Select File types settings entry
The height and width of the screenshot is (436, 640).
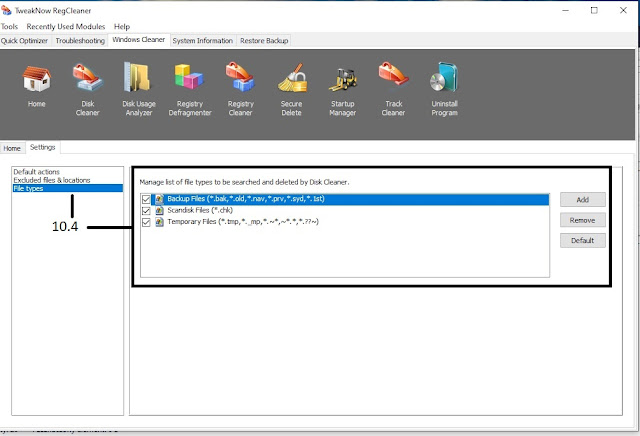point(68,188)
